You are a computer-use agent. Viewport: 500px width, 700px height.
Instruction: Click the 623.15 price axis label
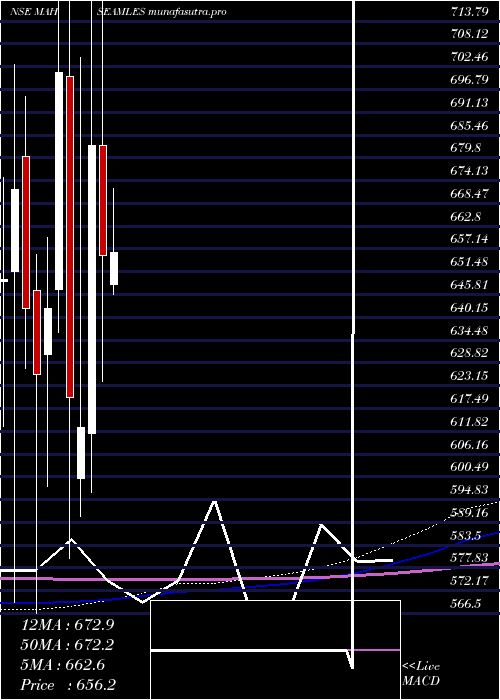pyautogui.click(x=470, y=376)
